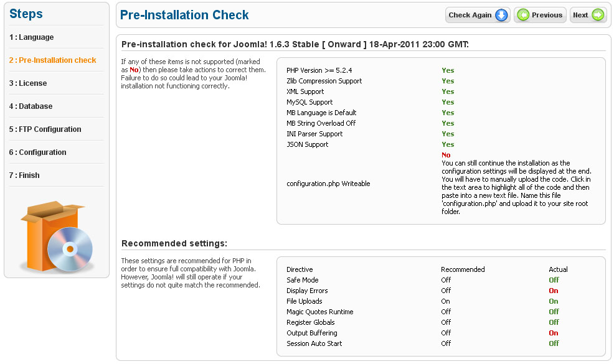The width and height of the screenshot is (614, 364).
Task: Click the red No status for configuration.php
Action: (x=446, y=155)
